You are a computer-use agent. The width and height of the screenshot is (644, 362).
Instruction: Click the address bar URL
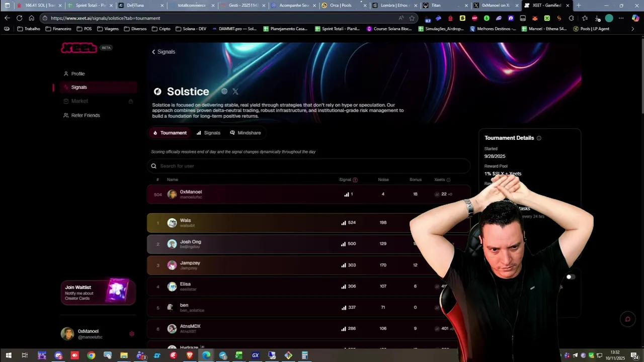point(105,18)
